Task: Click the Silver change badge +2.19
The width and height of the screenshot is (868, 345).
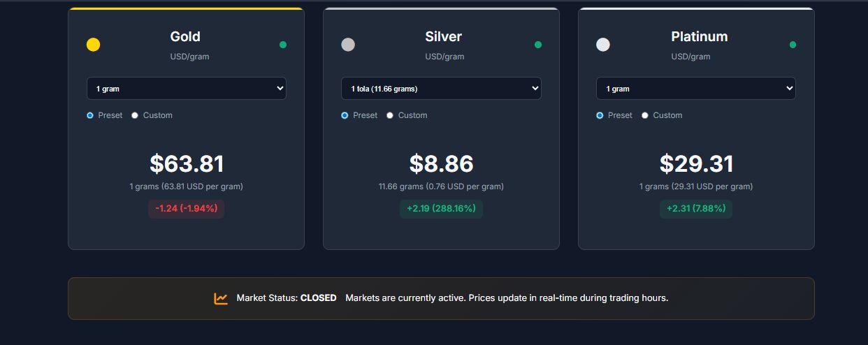Action: point(441,208)
